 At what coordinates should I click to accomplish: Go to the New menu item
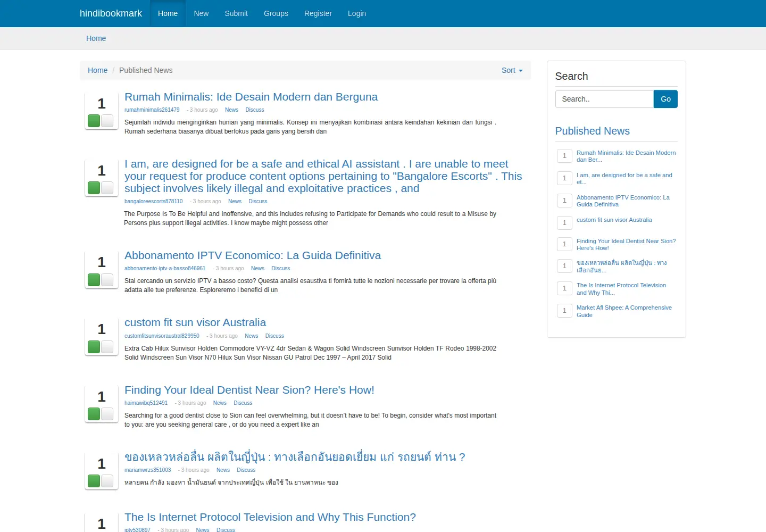coord(201,13)
